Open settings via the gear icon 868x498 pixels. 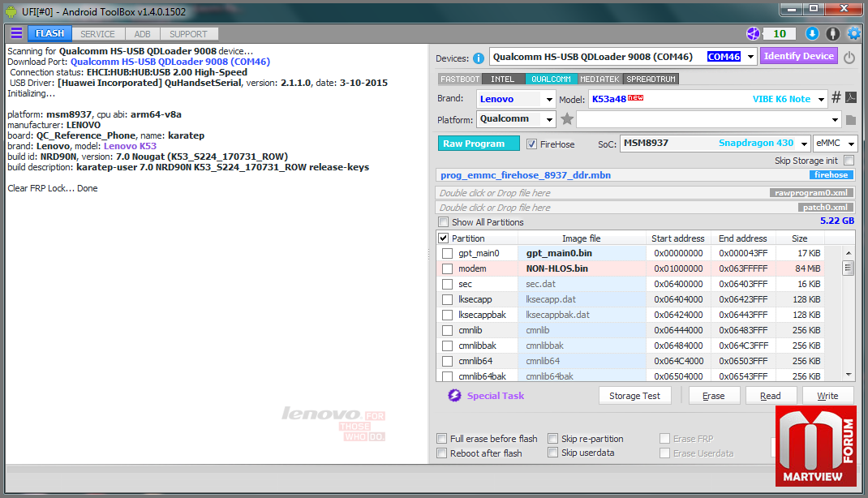[853, 34]
